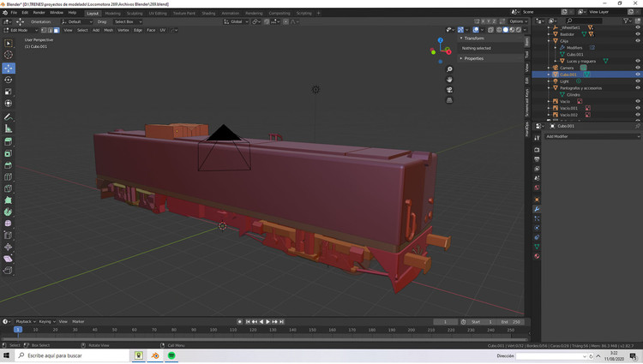Viewport: 643px width, 364px height.
Task: Click the End frame field showing 250
Action: coord(511,322)
